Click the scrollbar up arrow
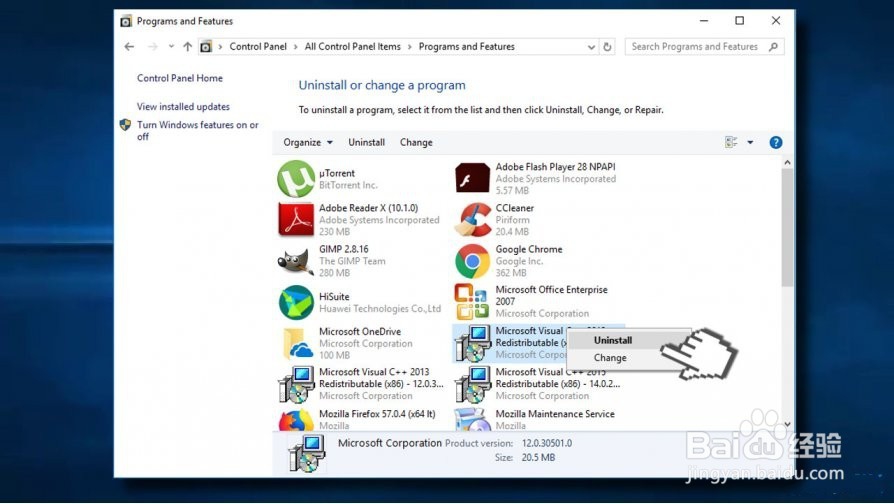The width and height of the screenshot is (894, 504). tap(787, 162)
